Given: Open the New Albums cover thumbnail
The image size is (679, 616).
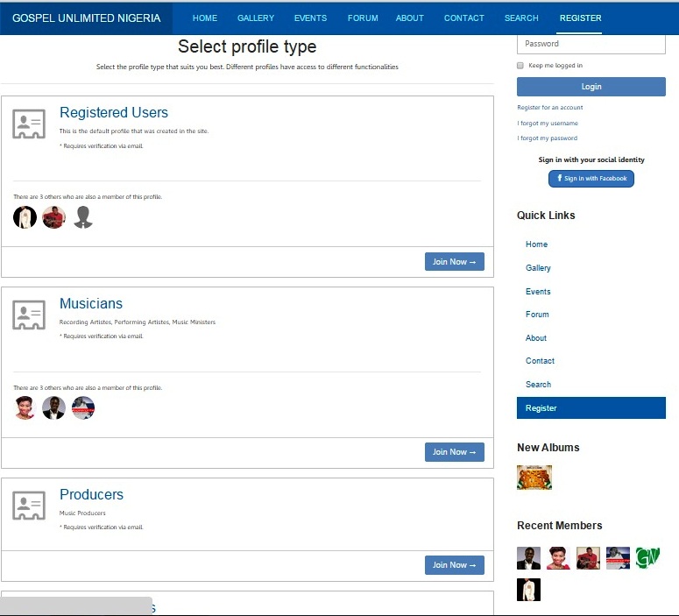Looking at the screenshot, I should 534,478.
